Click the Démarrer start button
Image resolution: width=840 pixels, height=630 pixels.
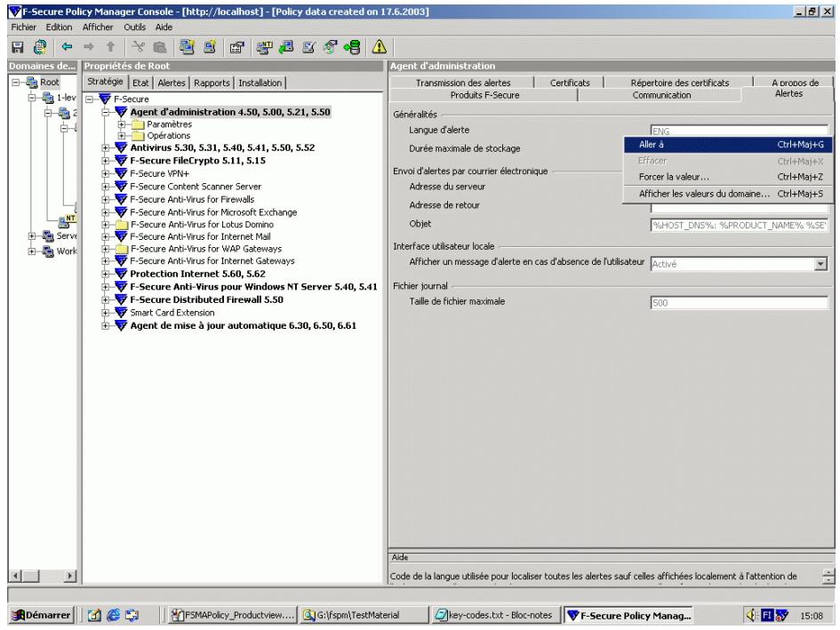pos(42,615)
